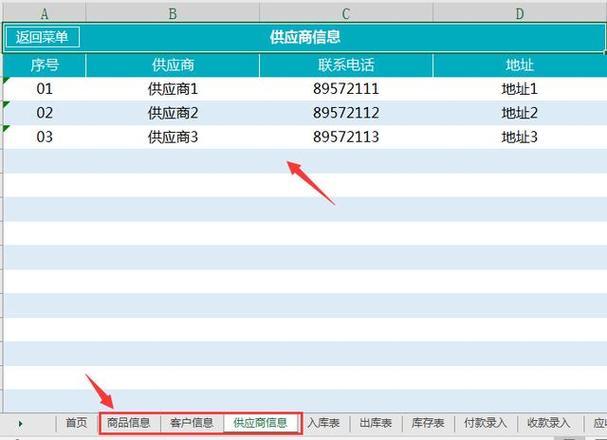Open the 库存表 sheet tab
607x440 pixels.
tap(428, 423)
